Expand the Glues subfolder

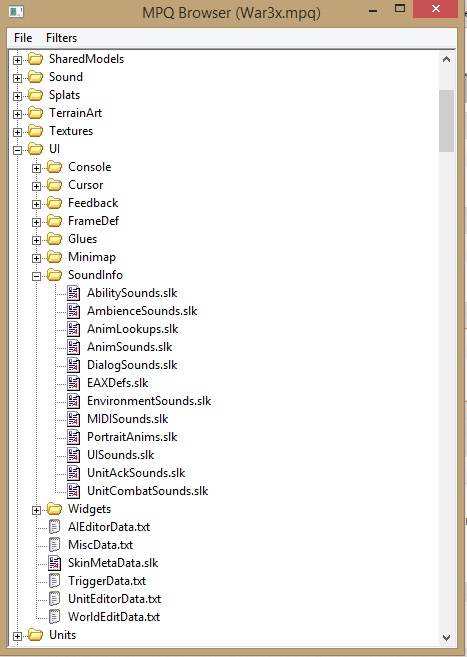coord(36,240)
